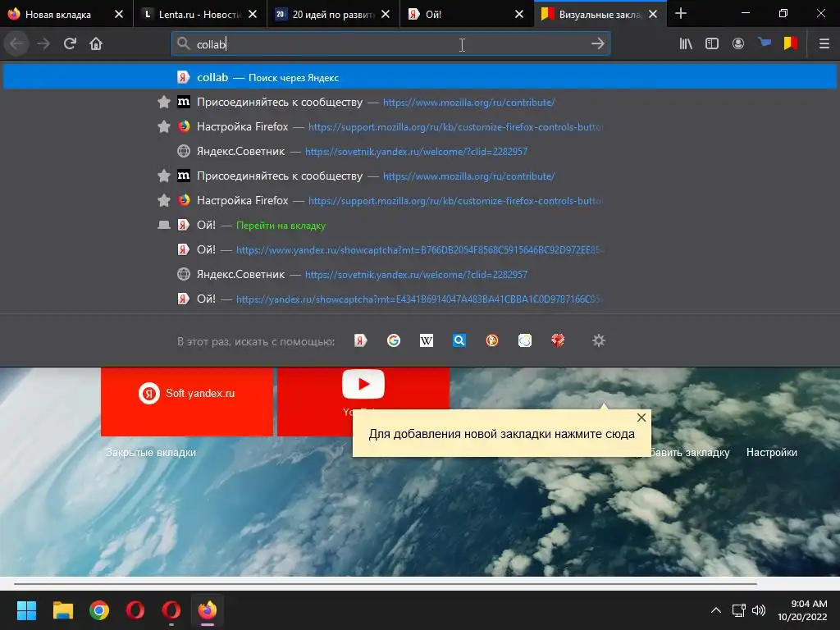Click the Go arrow in address bar
The height and width of the screenshot is (630, 840).
point(597,43)
